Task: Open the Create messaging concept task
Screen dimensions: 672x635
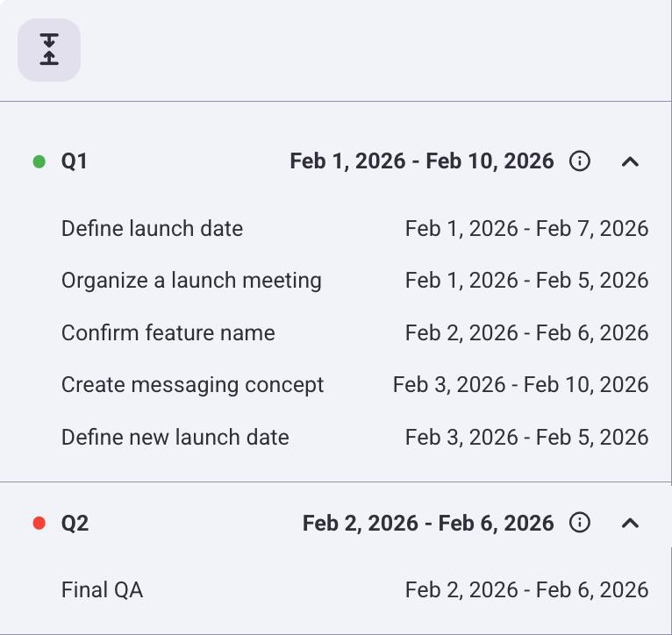Action: 192,385
